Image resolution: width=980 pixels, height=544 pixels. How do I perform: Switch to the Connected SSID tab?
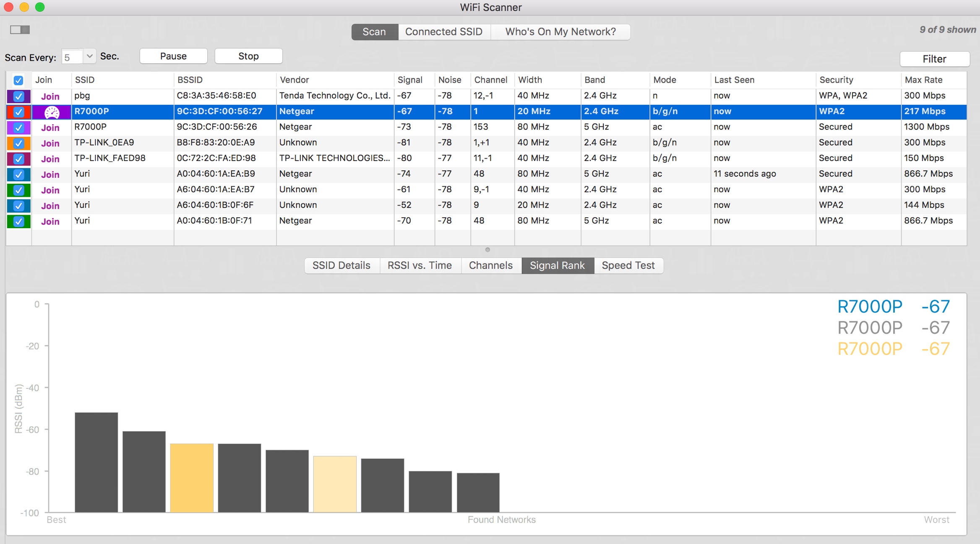(443, 32)
